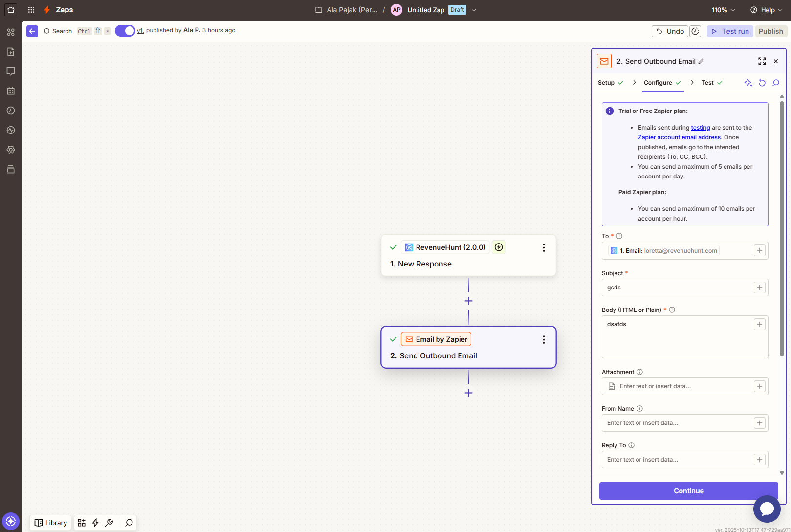This screenshot has height=532, width=791.
Task: Switch to the Test tab
Action: click(x=707, y=83)
